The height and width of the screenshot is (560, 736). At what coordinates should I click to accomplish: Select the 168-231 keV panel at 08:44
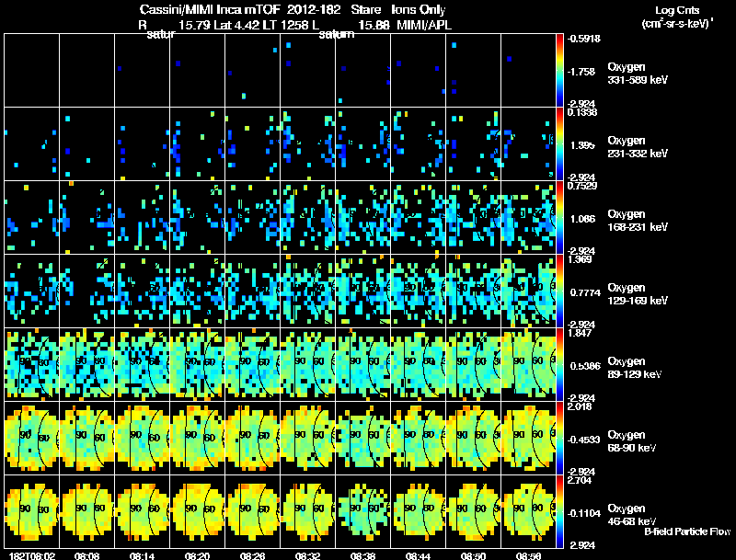tap(419, 217)
